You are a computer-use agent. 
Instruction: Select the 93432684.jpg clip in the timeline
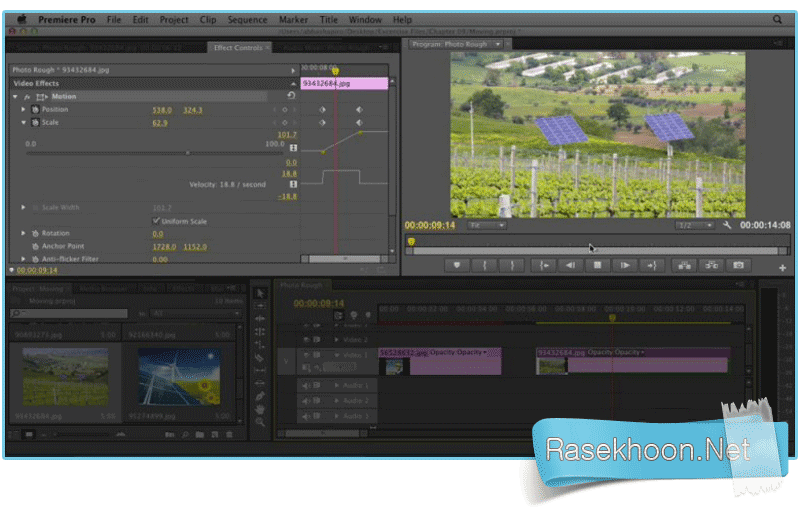pyautogui.click(x=633, y=362)
